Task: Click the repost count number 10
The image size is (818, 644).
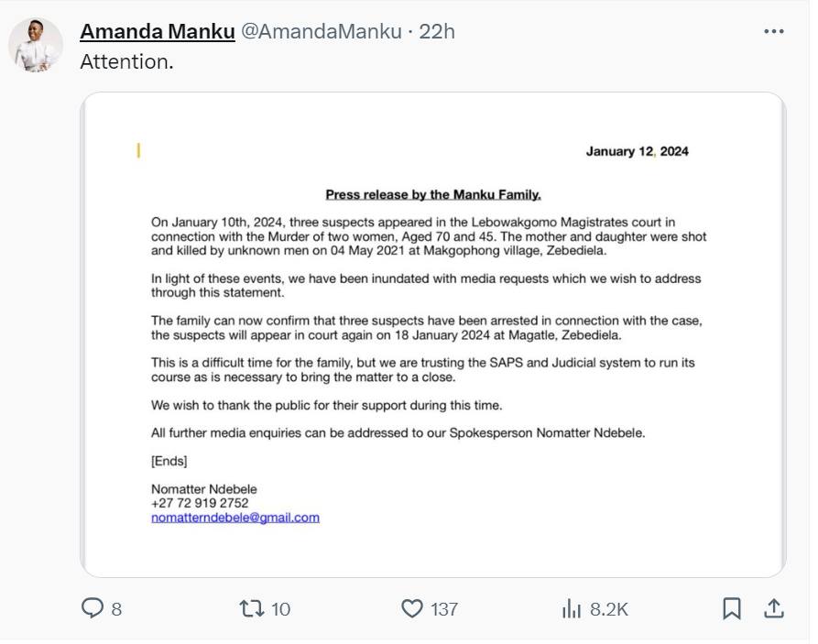Action: pos(281,609)
